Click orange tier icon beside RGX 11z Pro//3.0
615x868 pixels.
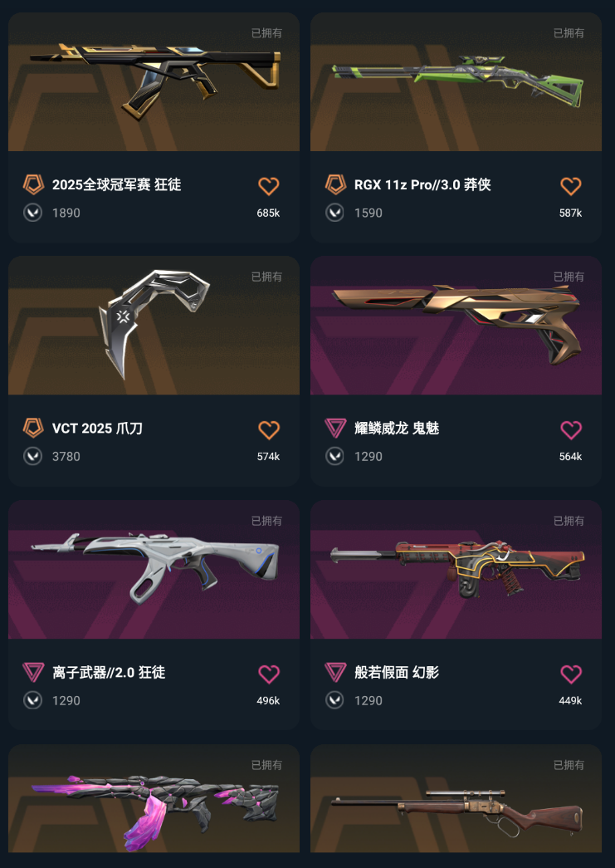click(335, 184)
